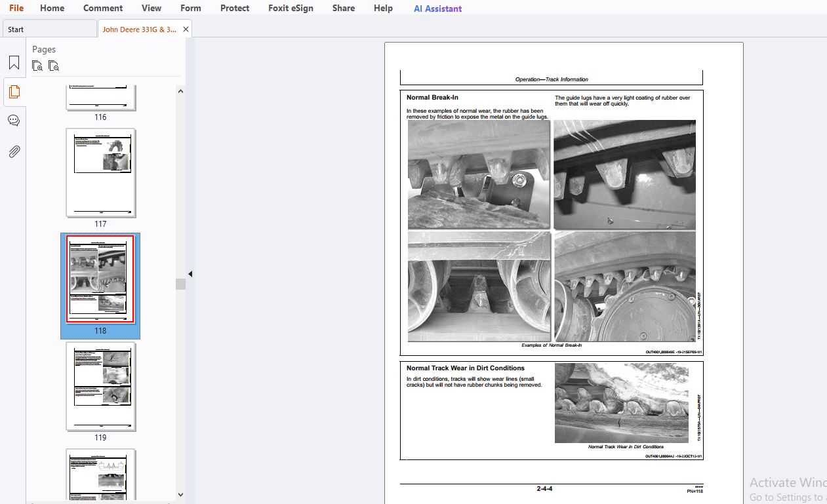
Task: Click the thumbnails scrollbar up arrow
Action: coord(181,90)
